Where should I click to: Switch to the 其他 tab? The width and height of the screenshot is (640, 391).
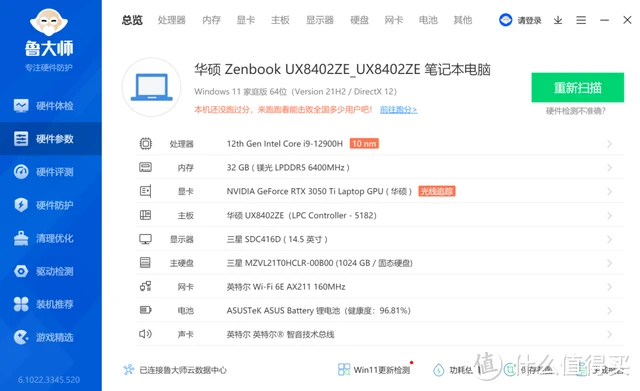click(x=463, y=20)
